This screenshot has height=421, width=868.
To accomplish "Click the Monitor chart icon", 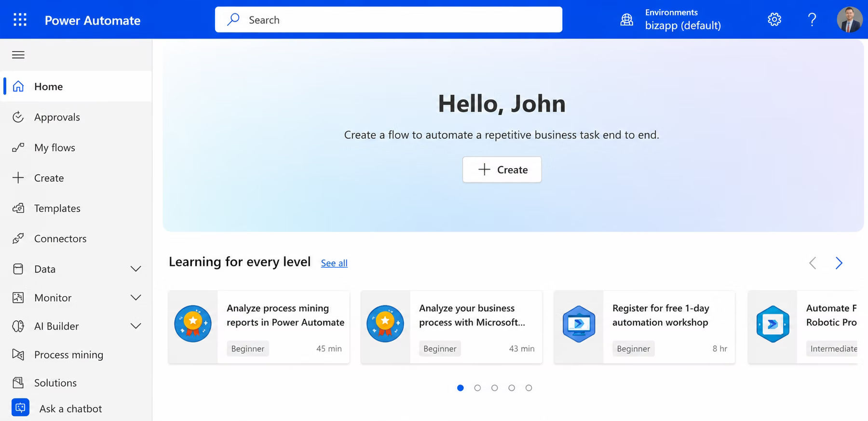I will coord(18,298).
